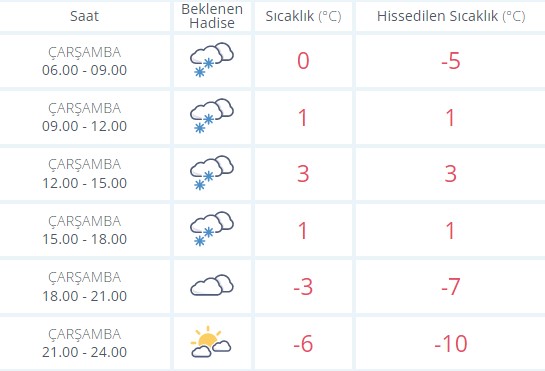Click the cloudy icon for 18.00 - 21.00

(212, 285)
